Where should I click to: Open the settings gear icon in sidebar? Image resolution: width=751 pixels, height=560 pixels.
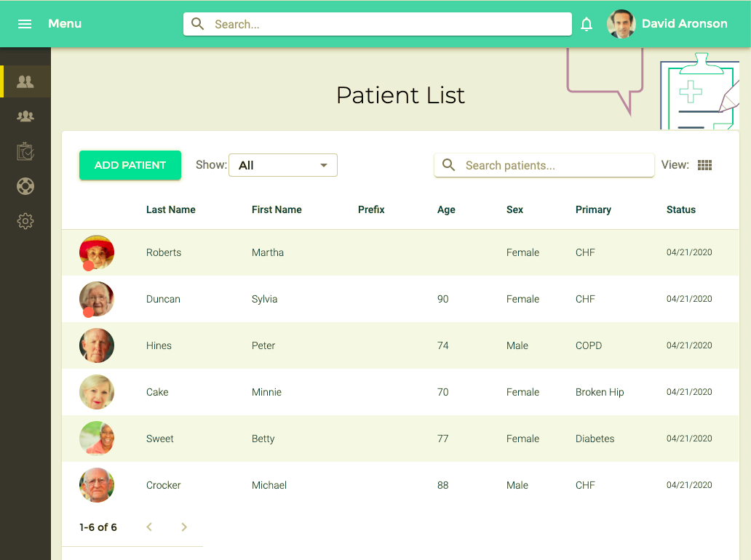click(25, 221)
